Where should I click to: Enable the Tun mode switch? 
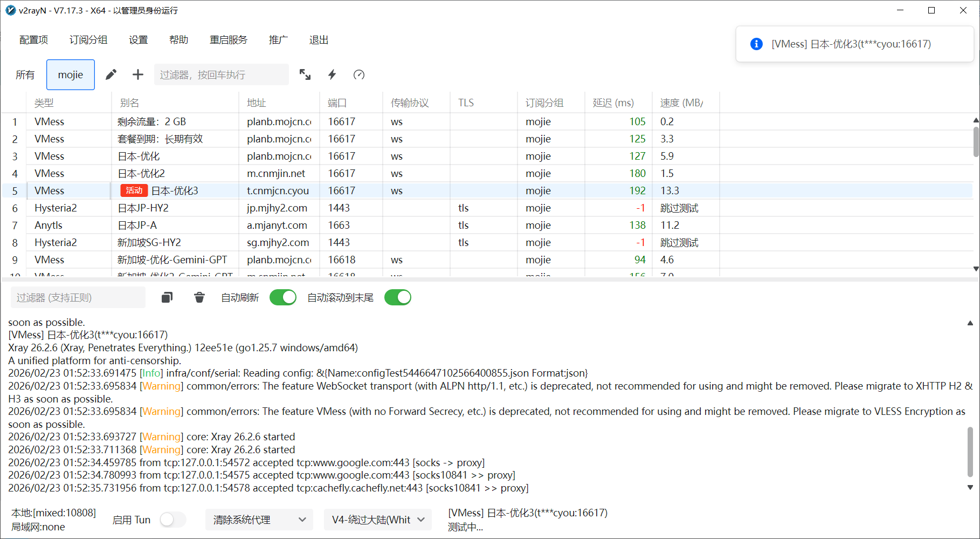click(173, 520)
